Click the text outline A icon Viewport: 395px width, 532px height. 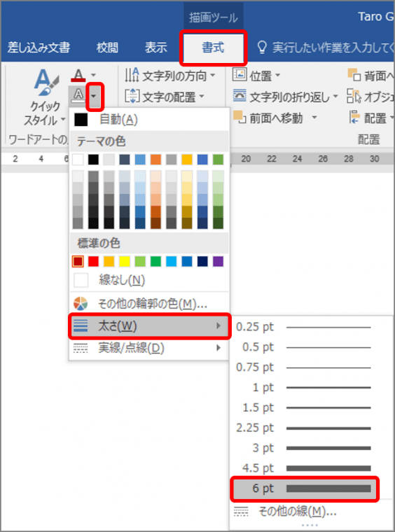tap(78, 96)
